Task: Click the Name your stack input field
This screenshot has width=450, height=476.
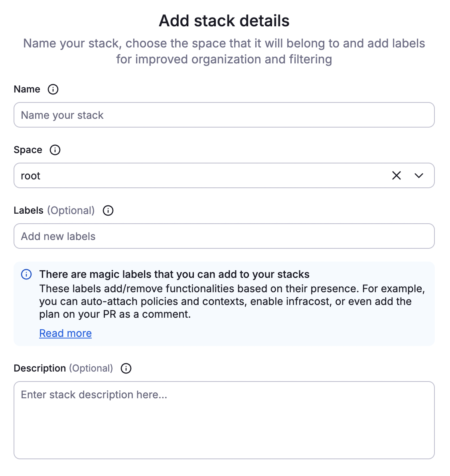Action: (x=224, y=115)
